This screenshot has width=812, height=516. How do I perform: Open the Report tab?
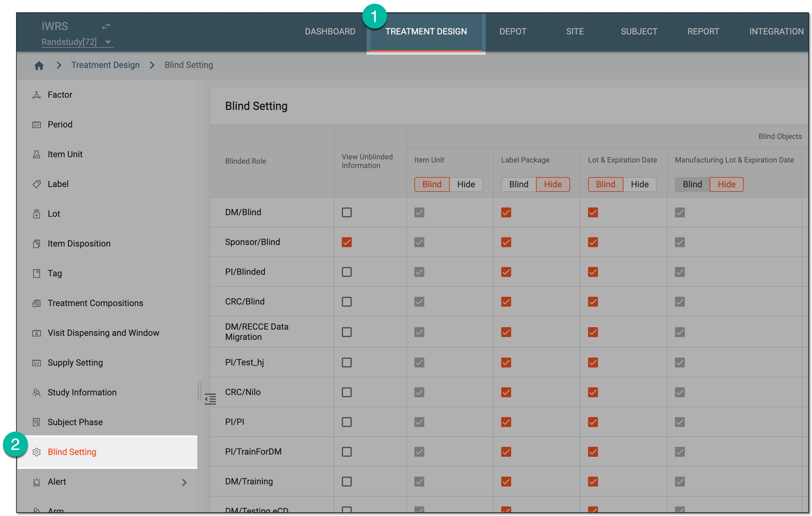coord(703,31)
